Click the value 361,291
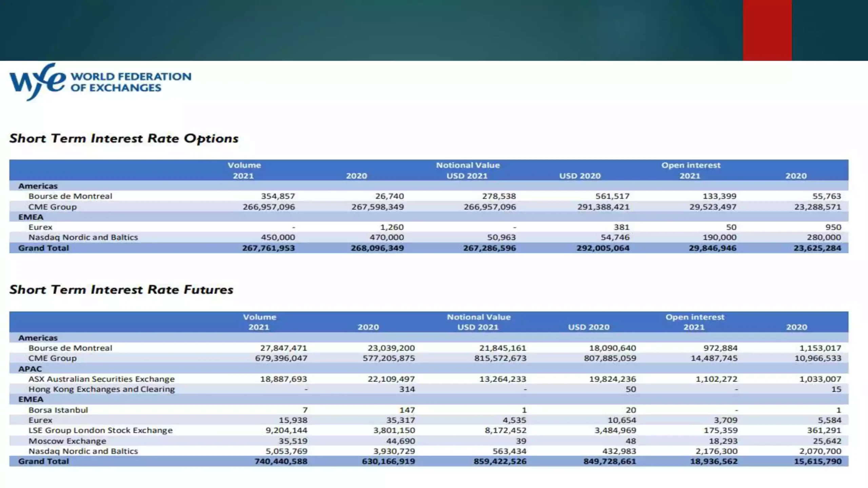 tap(824, 430)
